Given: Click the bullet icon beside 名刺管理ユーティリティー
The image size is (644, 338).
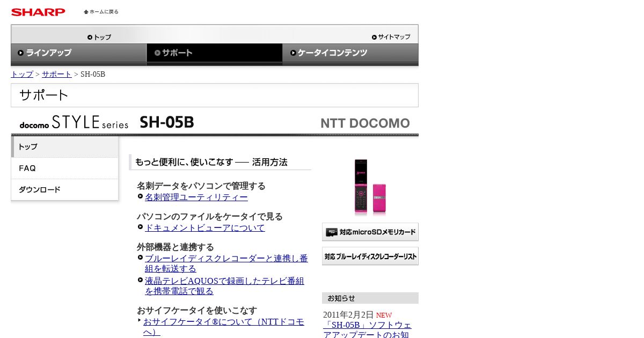Looking at the screenshot, I should click(140, 196).
